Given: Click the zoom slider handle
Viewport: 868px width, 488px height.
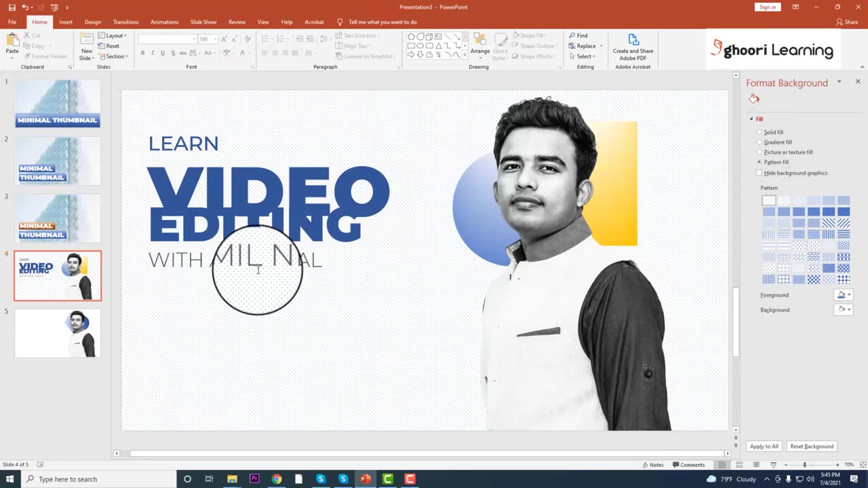Looking at the screenshot, I should [805, 465].
